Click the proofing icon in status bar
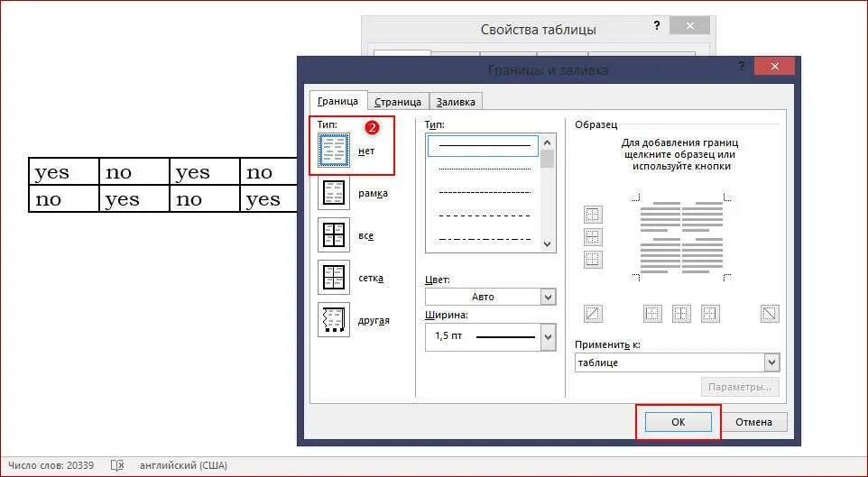 pyautogui.click(x=117, y=465)
